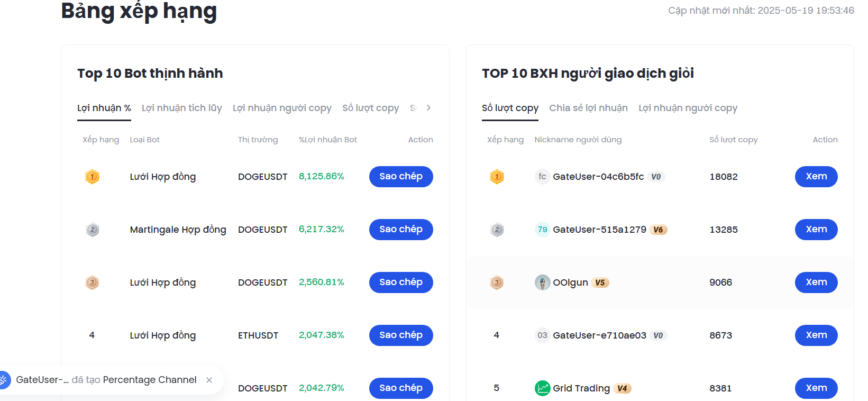Switch to Lợi nhuận tích lũy tab
The height and width of the screenshot is (401, 868).
(181, 108)
